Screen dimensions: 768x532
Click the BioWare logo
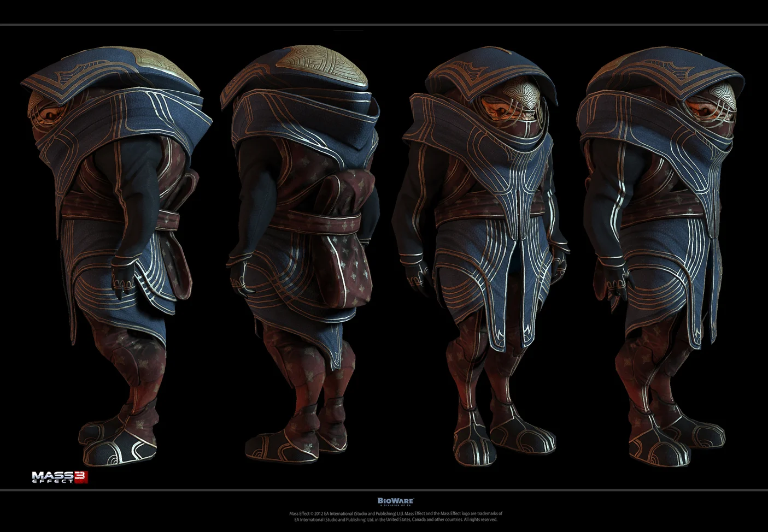pos(396,501)
